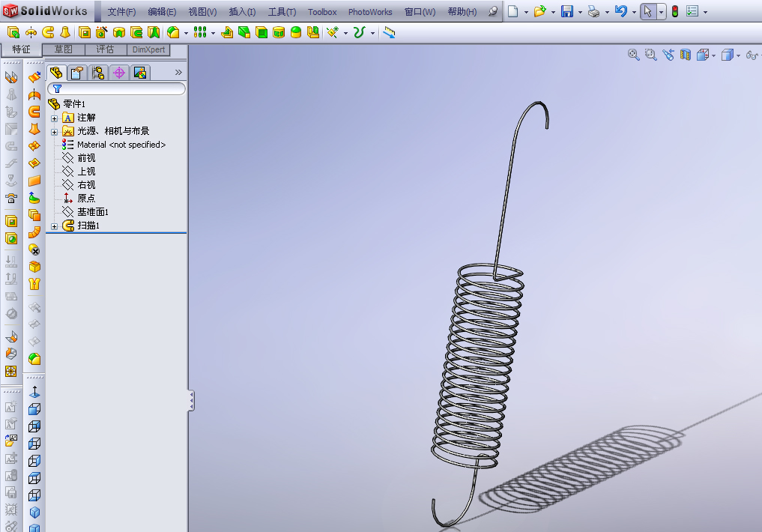This screenshot has height=532, width=762.
Task: Expand the panel tabs with the double chevron
Action: [x=178, y=73]
